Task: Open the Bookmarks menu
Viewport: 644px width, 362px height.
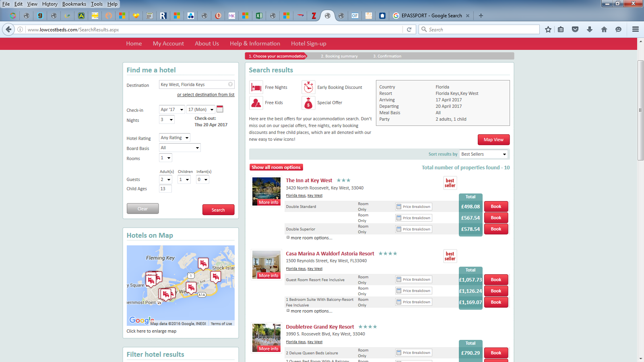Action: [74, 4]
